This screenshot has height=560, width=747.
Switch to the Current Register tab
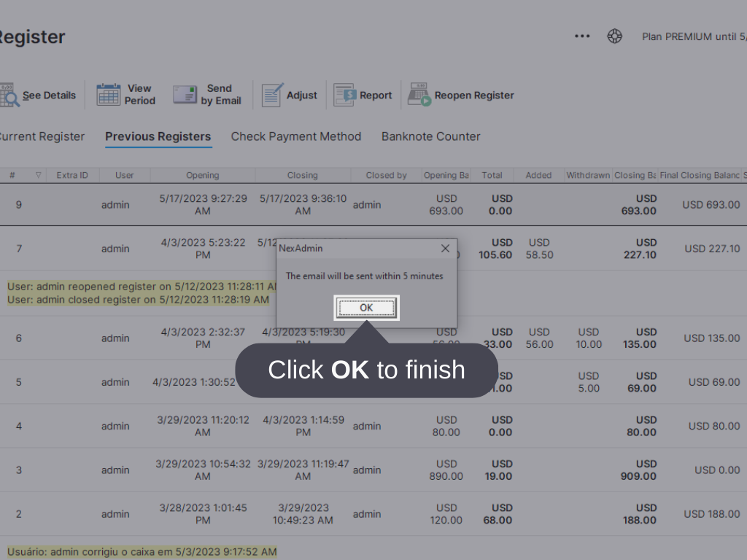click(41, 136)
